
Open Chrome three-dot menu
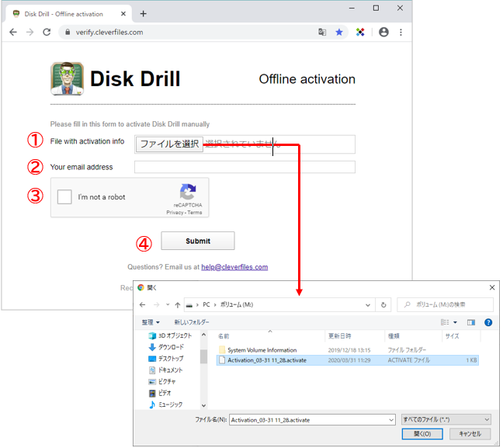(x=401, y=32)
